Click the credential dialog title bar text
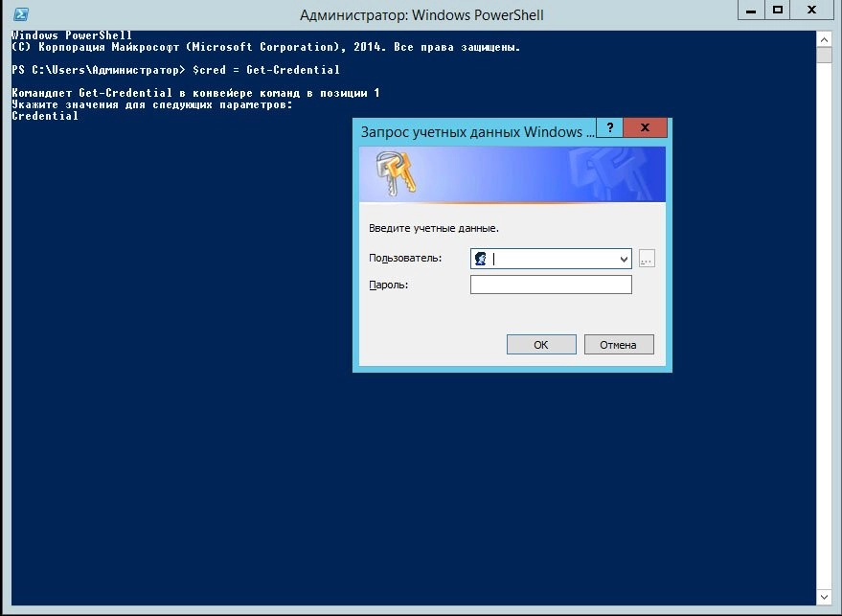The image size is (842, 616). [x=471, y=131]
